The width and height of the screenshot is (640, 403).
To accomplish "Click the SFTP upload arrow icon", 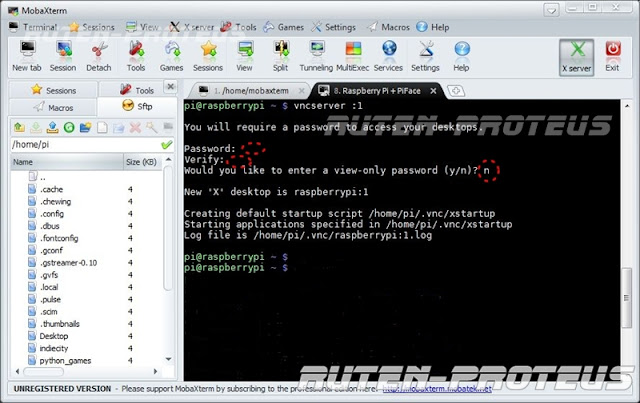I will 52,127.
